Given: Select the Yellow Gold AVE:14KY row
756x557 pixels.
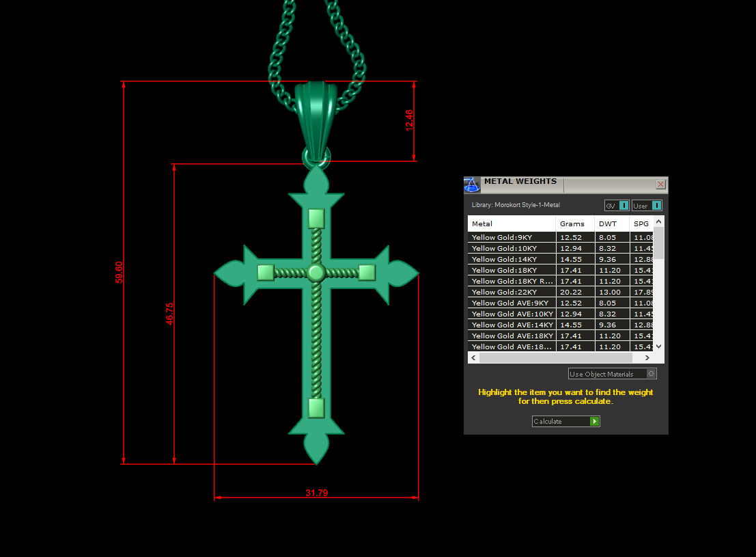Looking at the screenshot, I should (560, 325).
